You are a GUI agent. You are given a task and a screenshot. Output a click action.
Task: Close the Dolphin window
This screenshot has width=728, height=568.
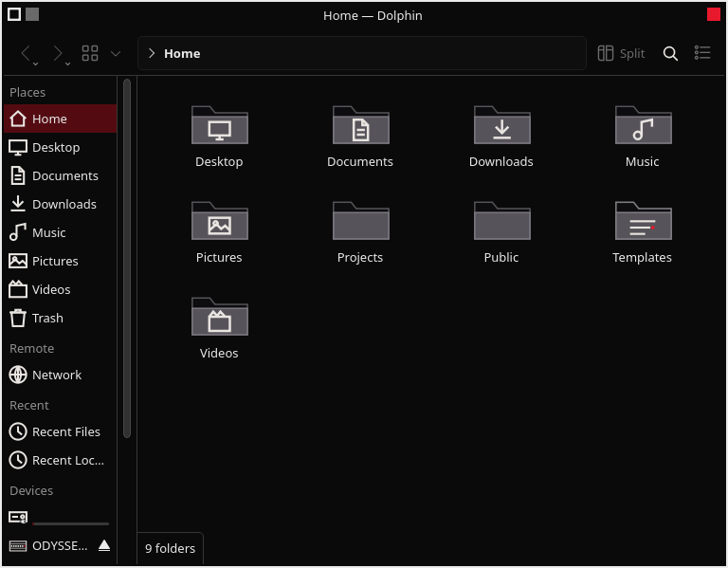click(714, 14)
